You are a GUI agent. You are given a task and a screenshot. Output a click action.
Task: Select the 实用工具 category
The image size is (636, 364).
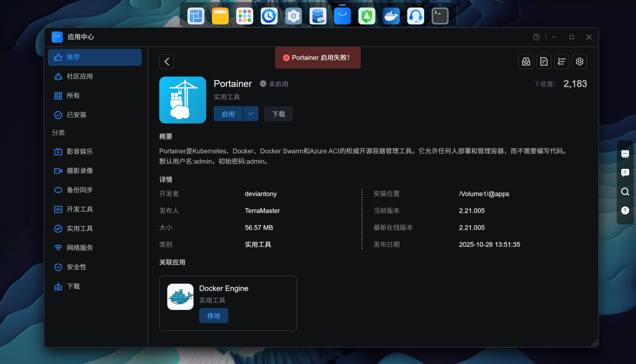tap(80, 229)
